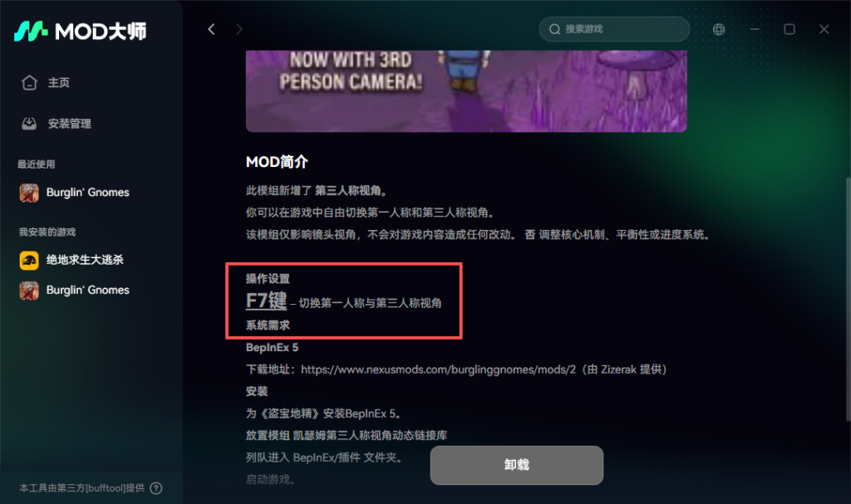This screenshot has height=504, width=851.
Task: Open the nexusmods download URL
Action: point(438,369)
